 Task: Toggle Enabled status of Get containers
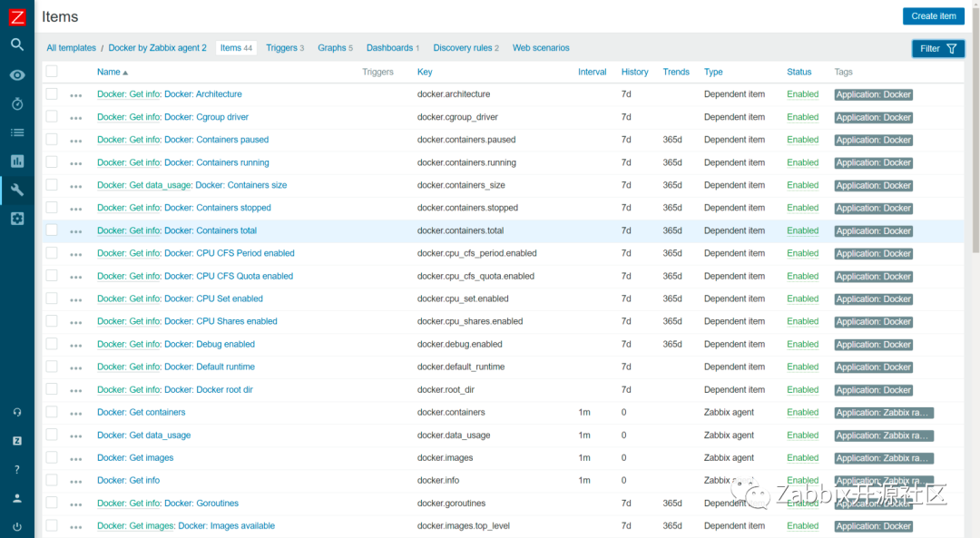[x=802, y=413]
